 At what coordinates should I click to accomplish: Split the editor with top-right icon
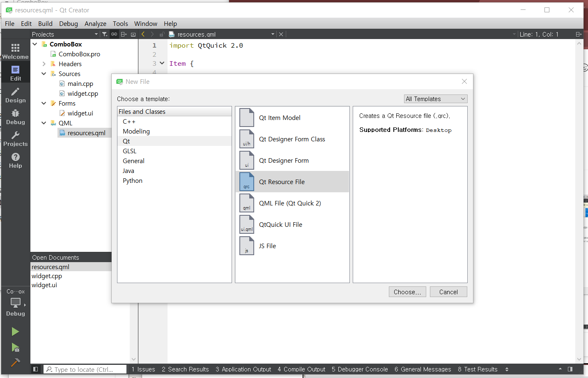click(x=579, y=35)
